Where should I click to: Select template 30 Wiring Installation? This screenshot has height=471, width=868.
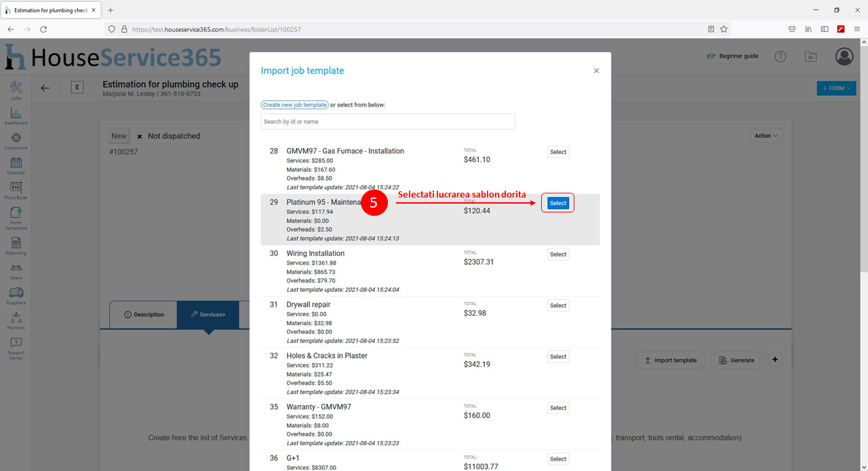558,255
